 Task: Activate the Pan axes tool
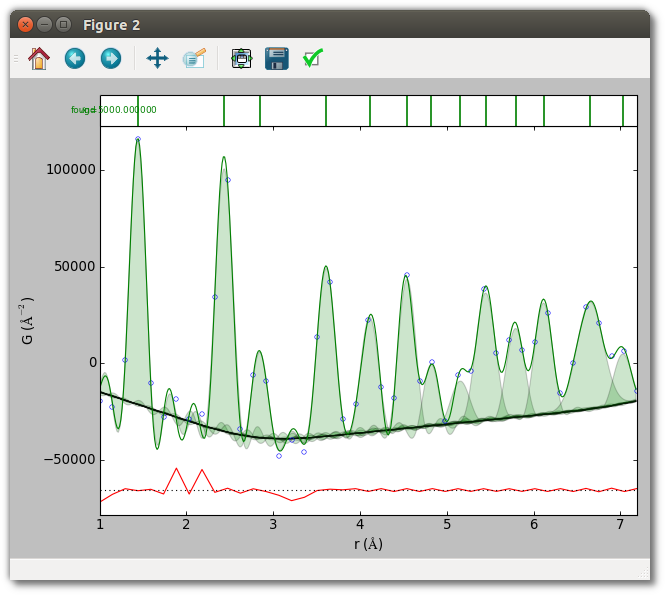point(157,58)
